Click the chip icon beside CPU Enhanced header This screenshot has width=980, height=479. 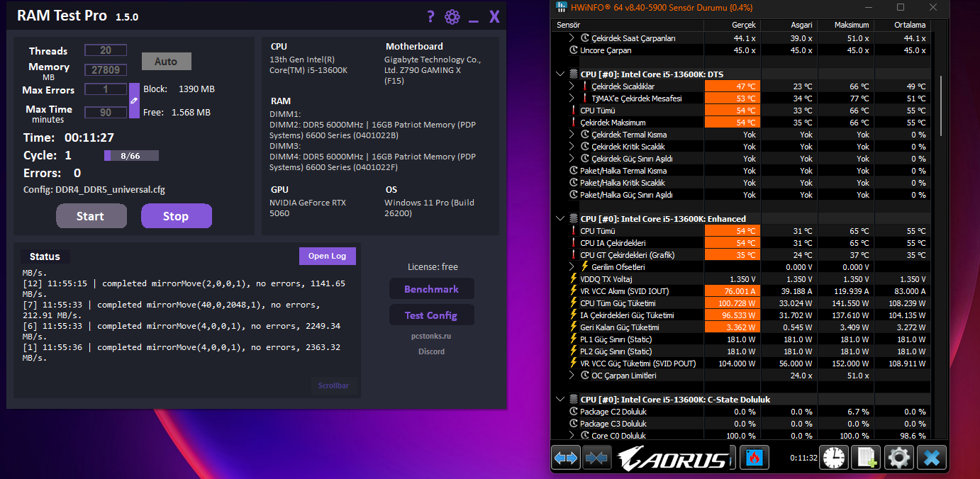[x=574, y=218]
